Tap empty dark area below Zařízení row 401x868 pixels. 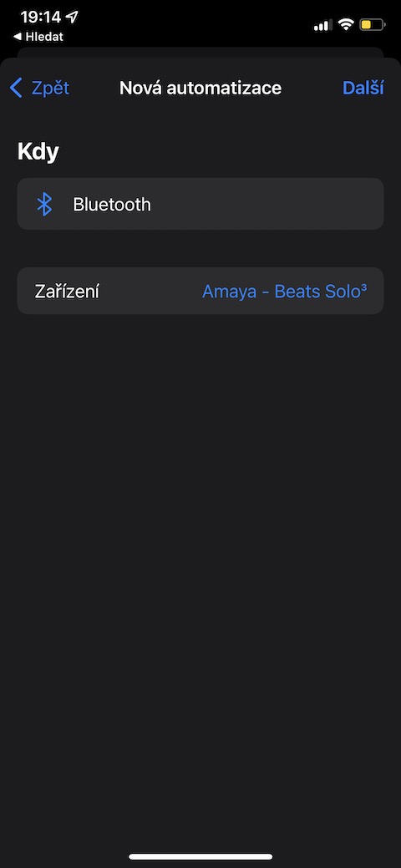coord(200,554)
